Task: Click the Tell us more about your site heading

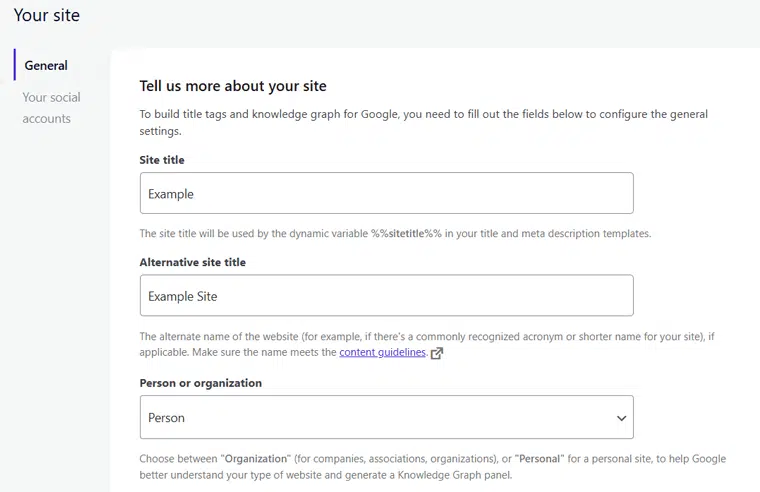Action: click(233, 86)
